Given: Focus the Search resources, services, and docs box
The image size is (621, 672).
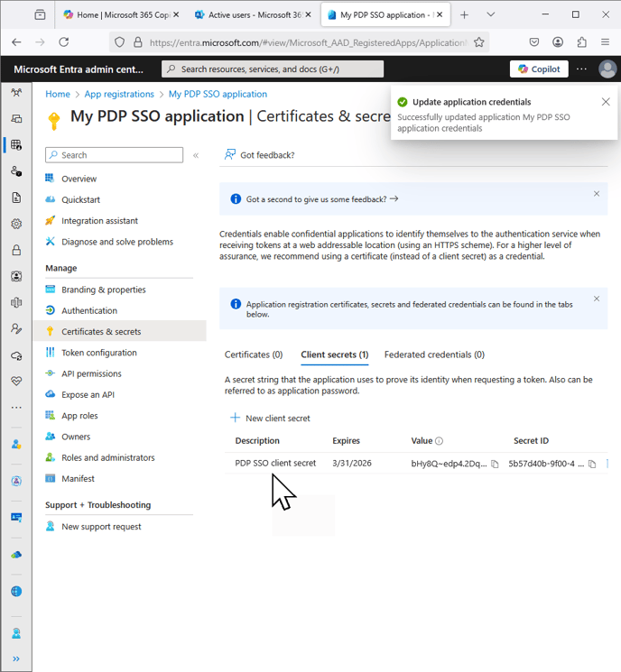Looking at the screenshot, I should (x=273, y=69).
